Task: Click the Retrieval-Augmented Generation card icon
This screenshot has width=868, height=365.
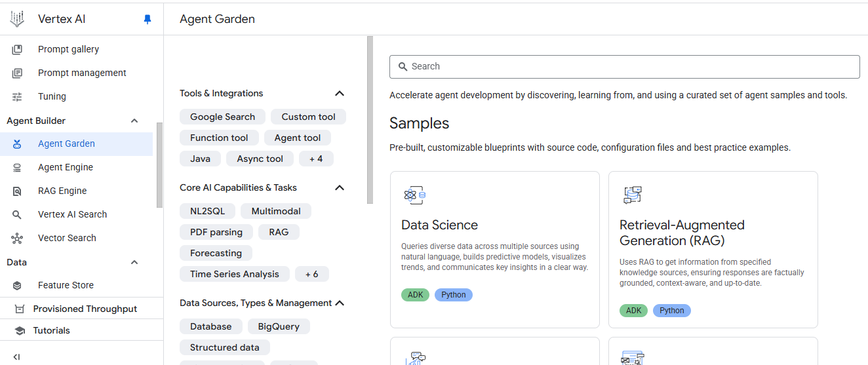Action: [x=633, y=195]
